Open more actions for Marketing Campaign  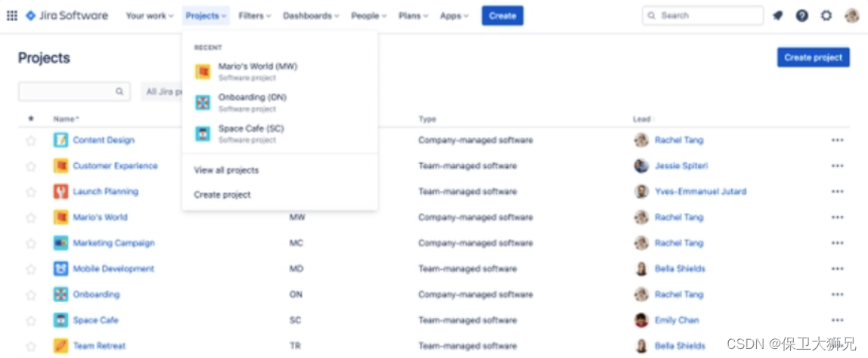click(838, 243)
